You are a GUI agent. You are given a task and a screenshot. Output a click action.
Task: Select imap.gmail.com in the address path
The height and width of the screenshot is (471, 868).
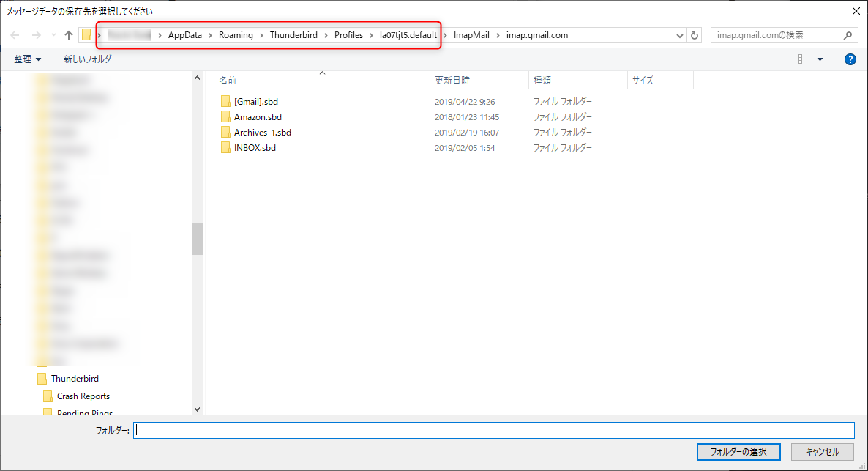537,35
